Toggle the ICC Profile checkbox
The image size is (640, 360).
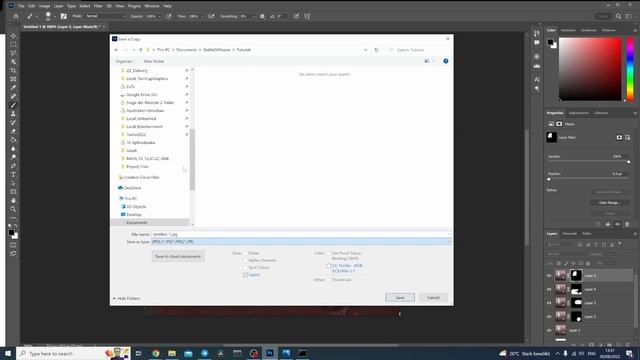[x=329, y=266]
